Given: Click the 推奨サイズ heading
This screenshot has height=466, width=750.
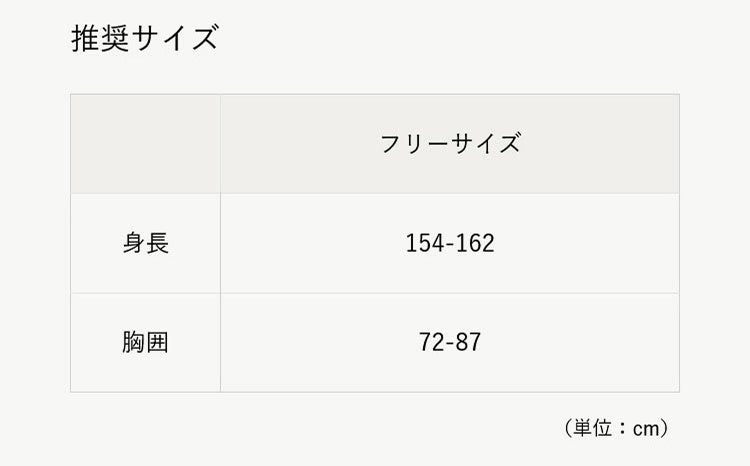Looking at the screenshot, I should (x=145, y=39).
